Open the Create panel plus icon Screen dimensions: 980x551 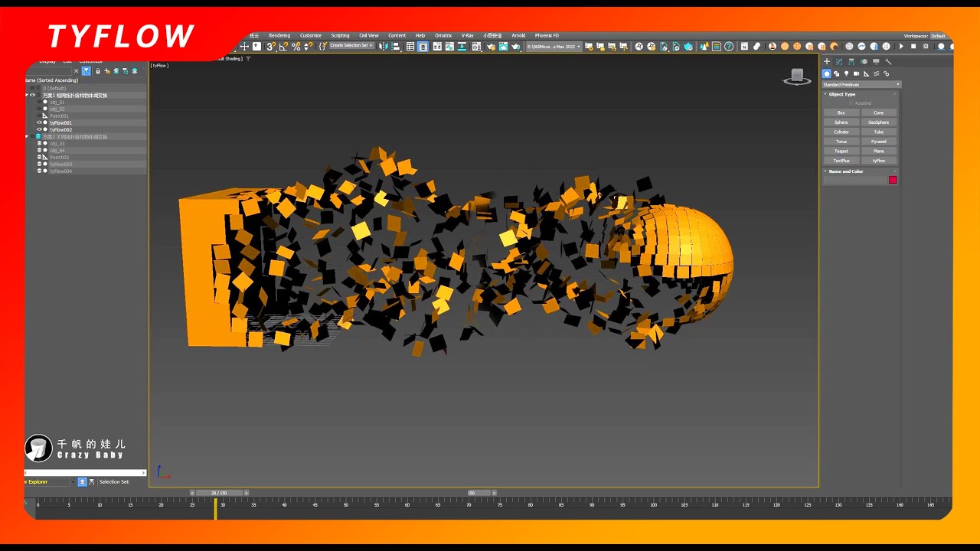click(x=827, y=61)
